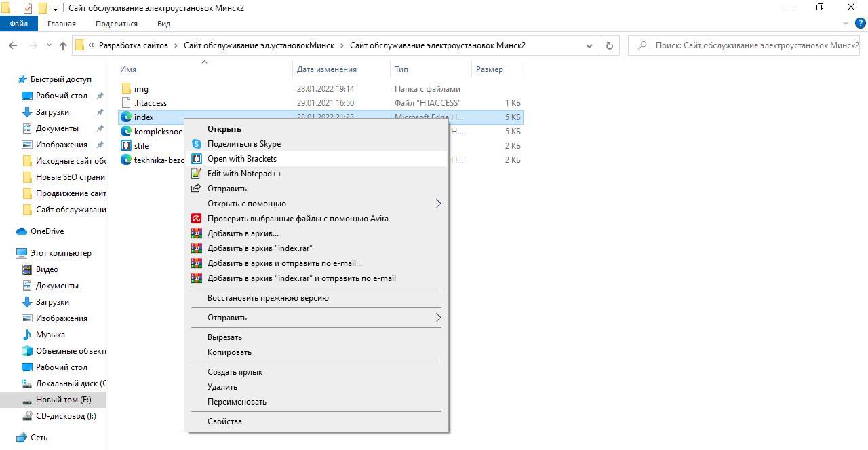
Task: Select 'Свойства' from the context menu
Action: click(x=224, y=421)
